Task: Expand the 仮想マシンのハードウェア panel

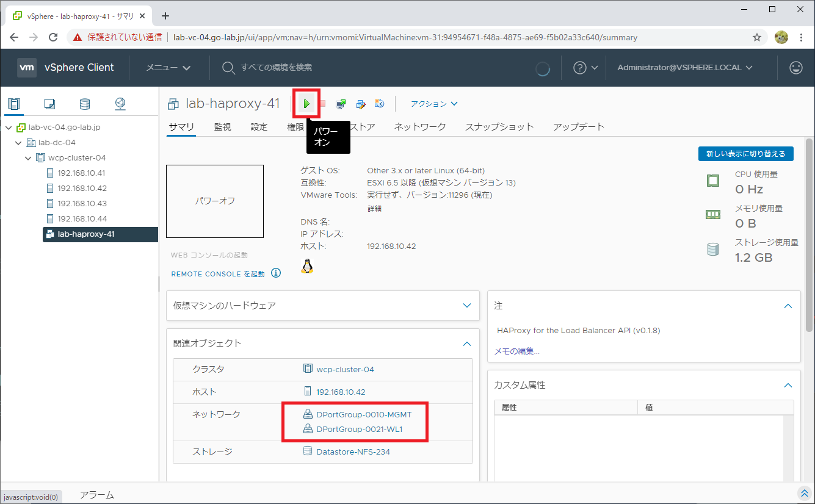Action: pos(467,306)
